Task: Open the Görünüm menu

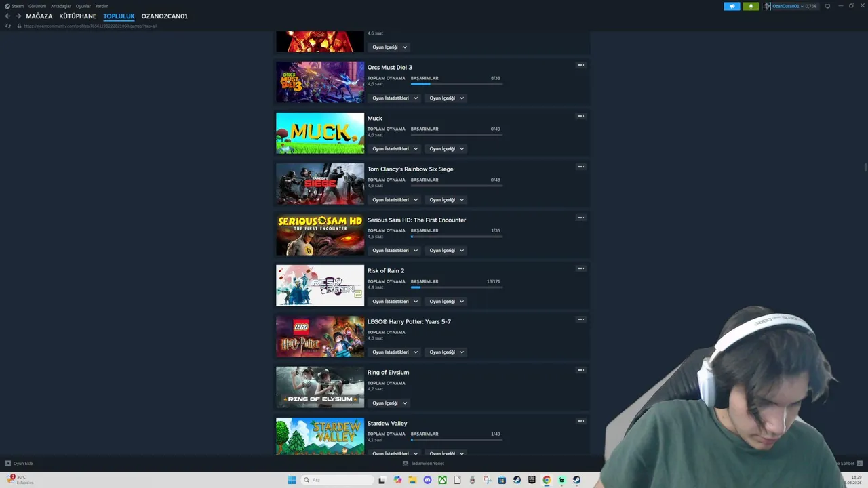Action: coord(37,6)
